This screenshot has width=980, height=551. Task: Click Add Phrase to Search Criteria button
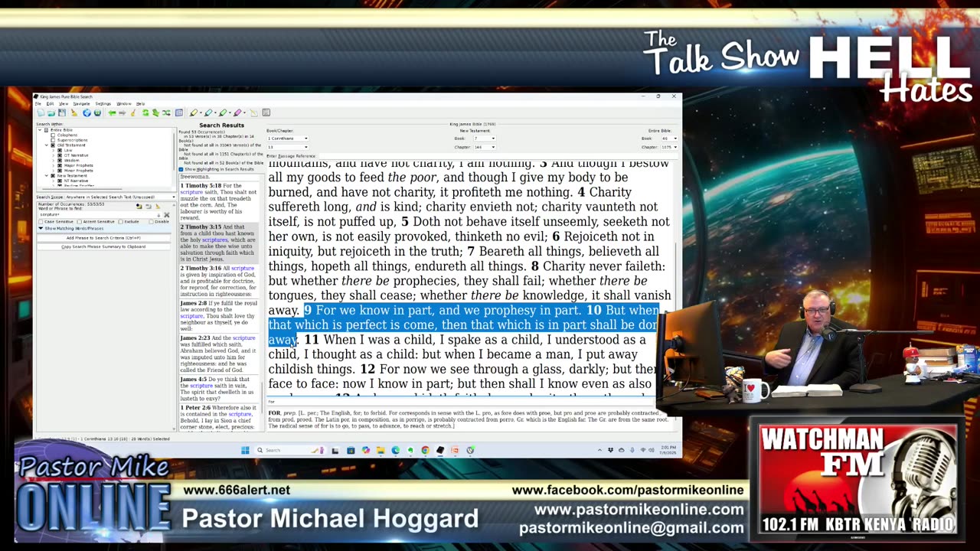click(103, 238)
